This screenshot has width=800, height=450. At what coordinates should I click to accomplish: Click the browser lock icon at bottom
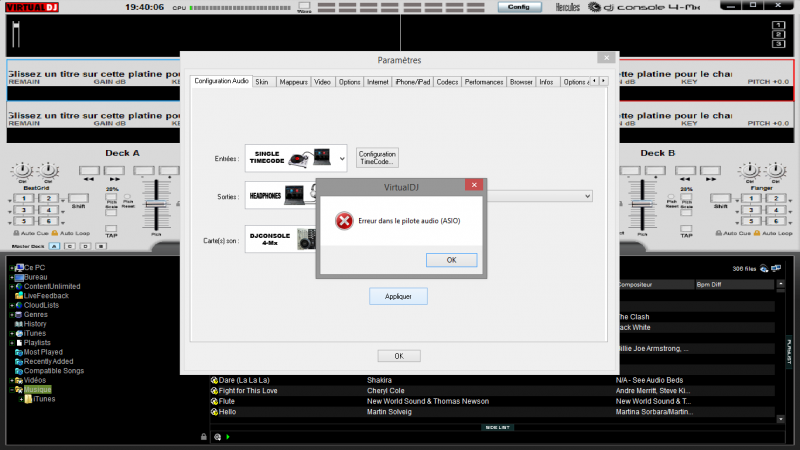pyautogui.click(x=204, y=437)
